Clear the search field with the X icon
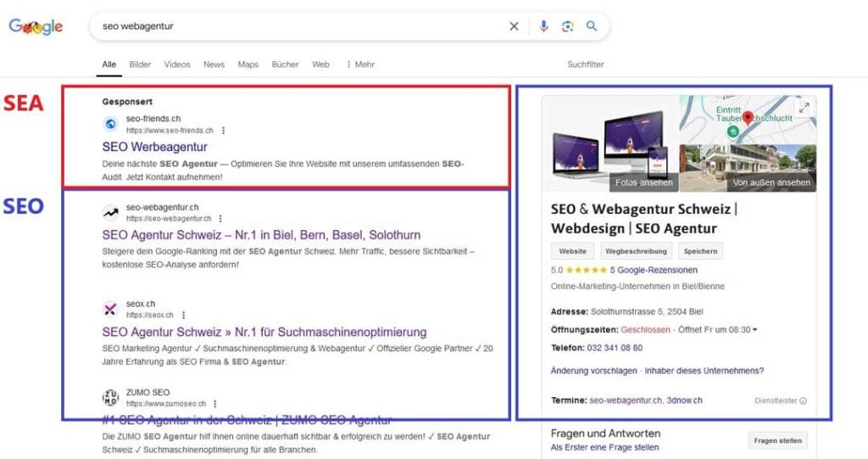Image resolution: width=868 pixels, height=459 pixels. click(514, 26)
